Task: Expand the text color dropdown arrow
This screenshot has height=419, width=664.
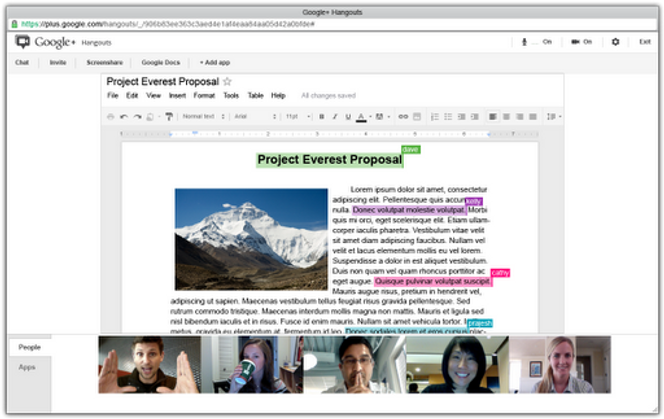Action: [x=370, y=117]
